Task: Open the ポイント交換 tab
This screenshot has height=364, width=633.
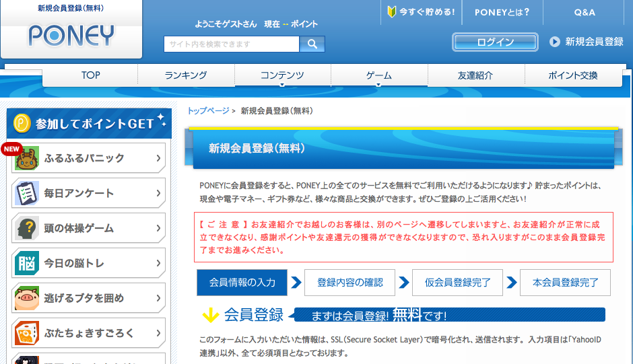Action: point(572,75)
